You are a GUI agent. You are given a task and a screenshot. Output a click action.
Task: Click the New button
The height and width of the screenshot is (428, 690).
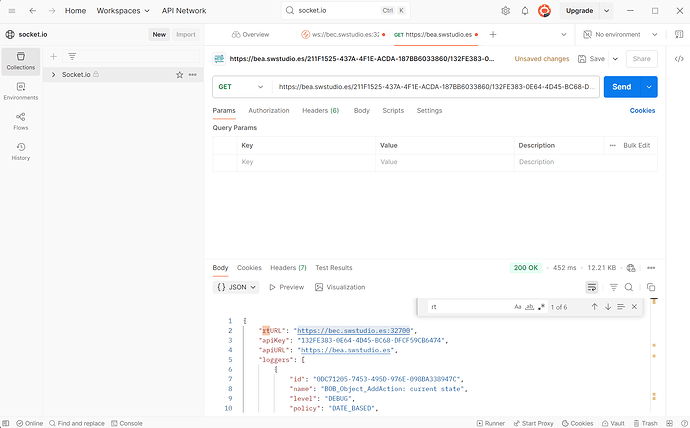(159, 34)
